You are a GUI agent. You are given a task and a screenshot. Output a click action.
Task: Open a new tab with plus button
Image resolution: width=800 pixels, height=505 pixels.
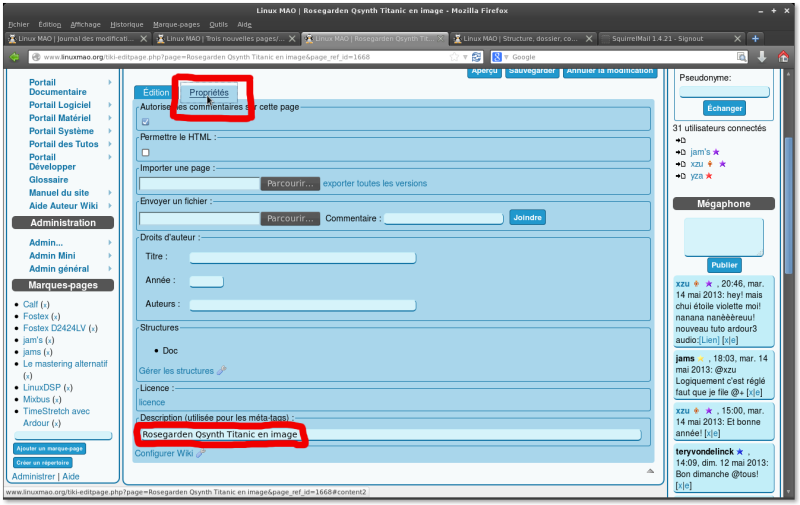(756, 39)
